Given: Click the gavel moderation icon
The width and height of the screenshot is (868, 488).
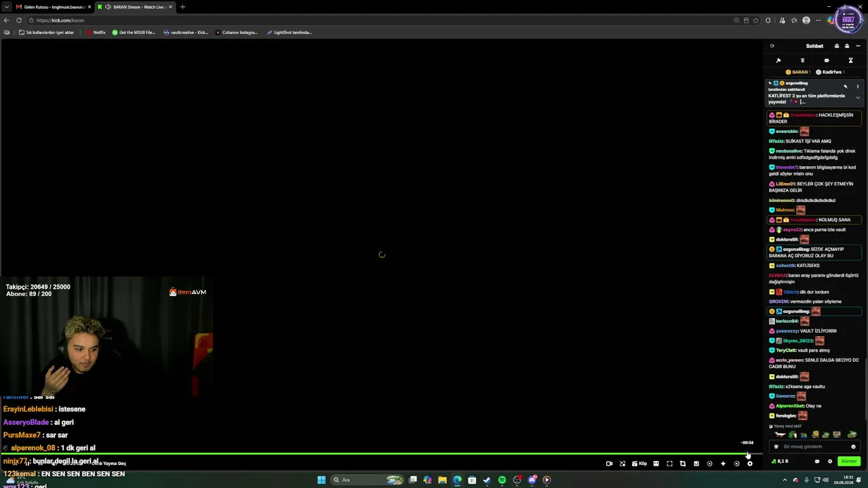Looking at the screenshot, I should click(778, 60).
